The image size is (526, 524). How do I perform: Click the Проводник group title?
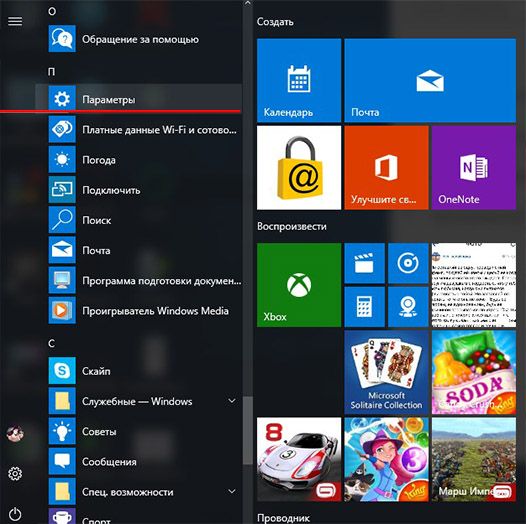[x=283, y=518]
